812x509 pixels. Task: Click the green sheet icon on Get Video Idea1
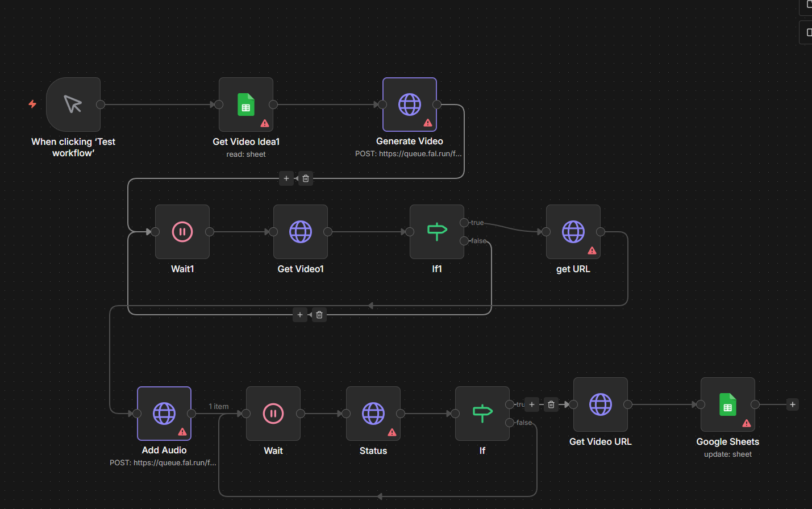coord(245,104)
